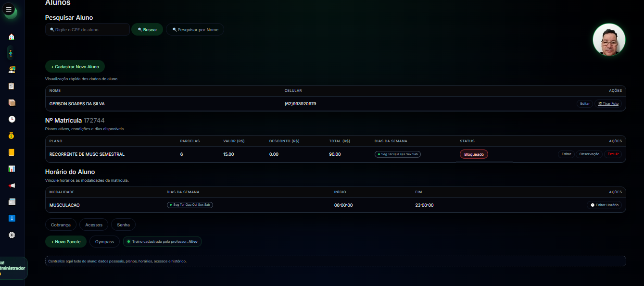Click Cadastrar Novo Aluno button
This screenshot has width=644, height=286.
click(x=75, y=67)
